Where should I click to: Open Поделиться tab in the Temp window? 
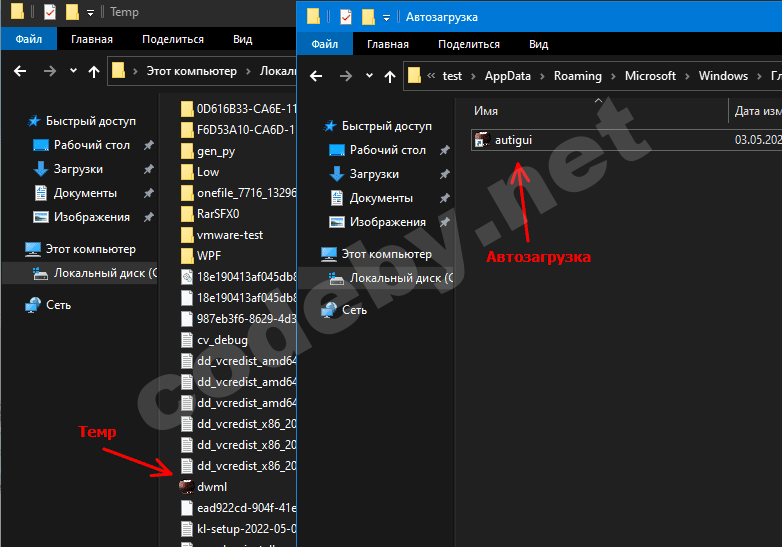tap(173, 39)
